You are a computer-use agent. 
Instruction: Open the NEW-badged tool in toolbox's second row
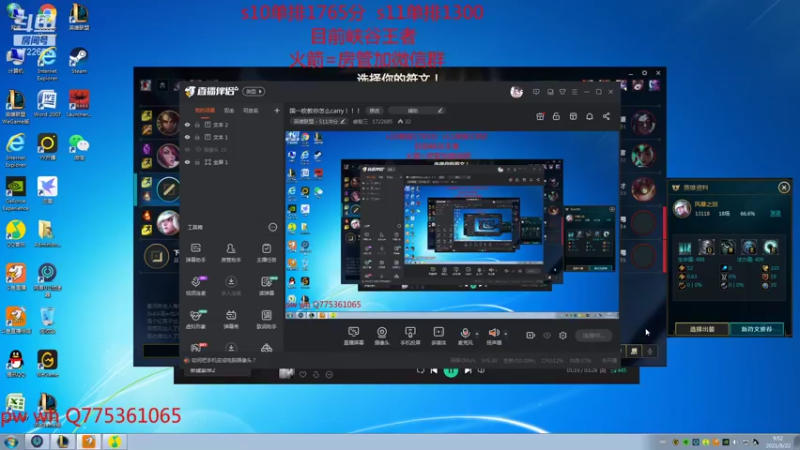point(266,286)
